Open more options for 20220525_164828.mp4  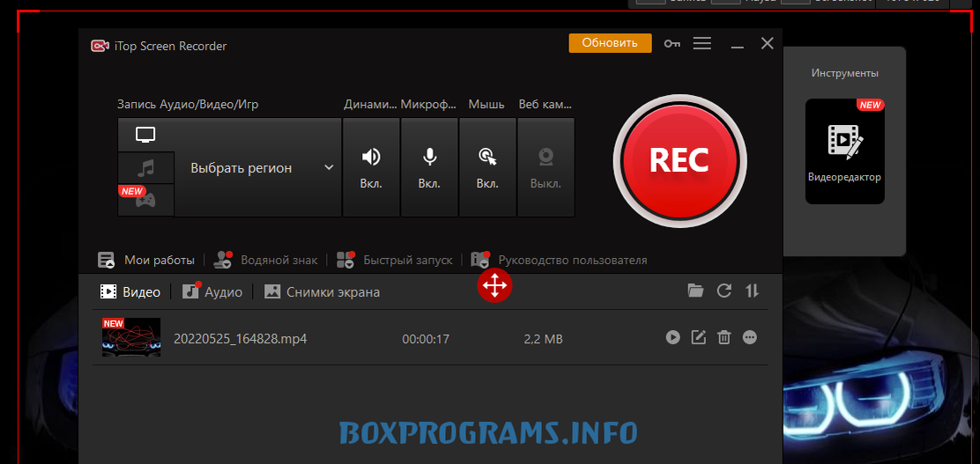point(749,338)
